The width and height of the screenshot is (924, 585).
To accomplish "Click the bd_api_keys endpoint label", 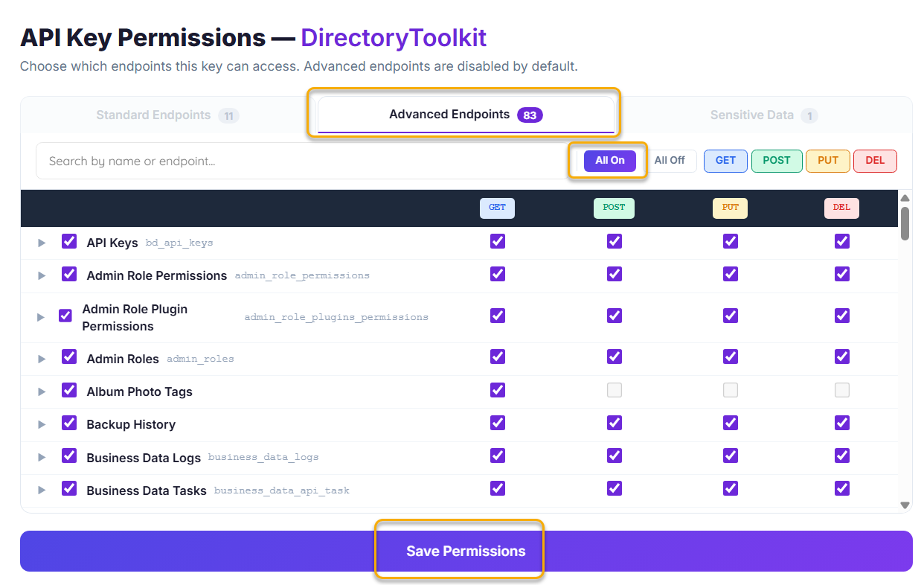I will coord(179,243).
